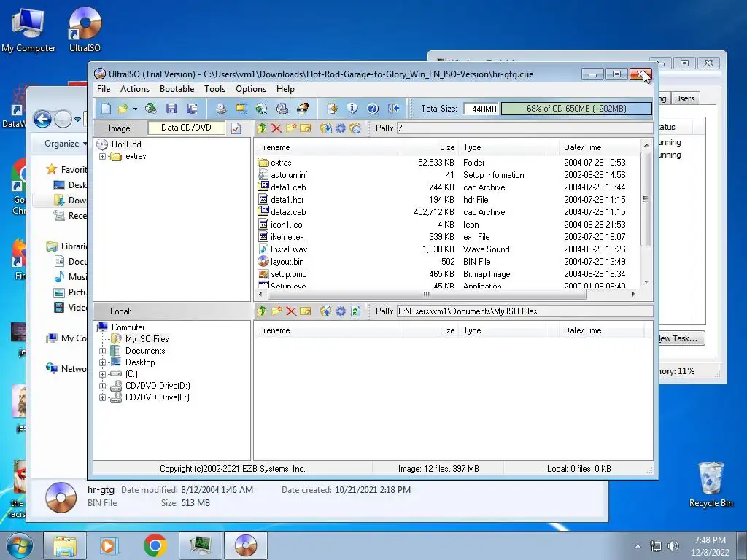The image size is (747, 560).
Task: Click the Size column header in image list
Action: click(x=429, y=147)
